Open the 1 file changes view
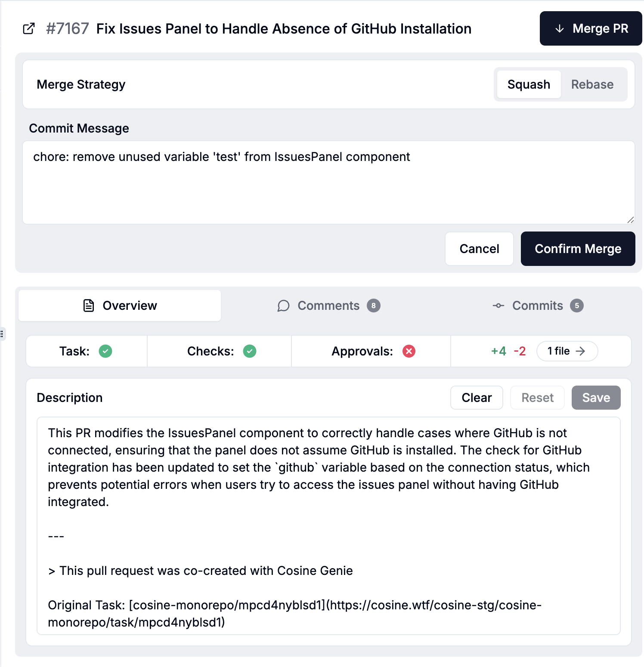 (x=567, y=351)
